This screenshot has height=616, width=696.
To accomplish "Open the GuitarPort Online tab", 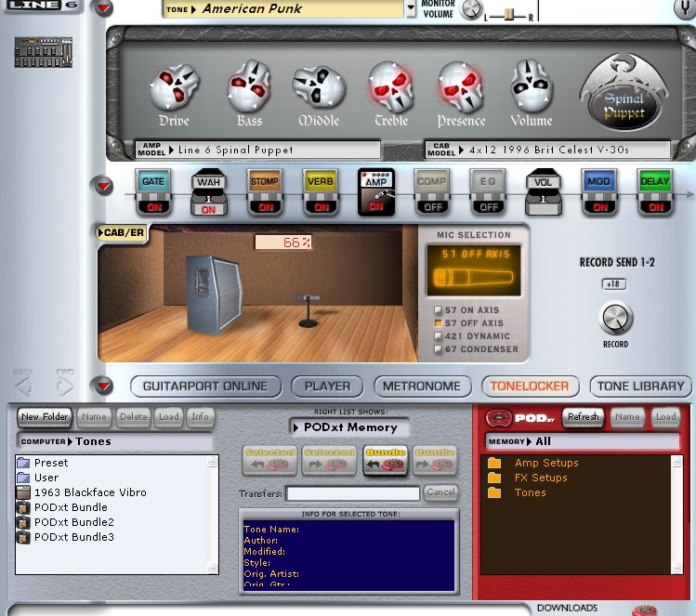I will click(x=205, y=387).
